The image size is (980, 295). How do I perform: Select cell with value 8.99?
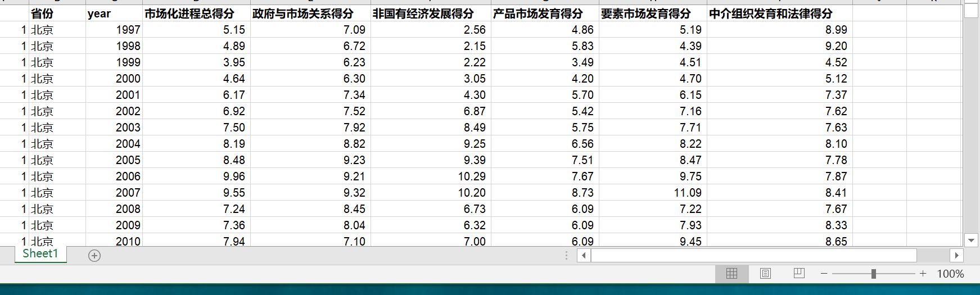click(780, 30)
